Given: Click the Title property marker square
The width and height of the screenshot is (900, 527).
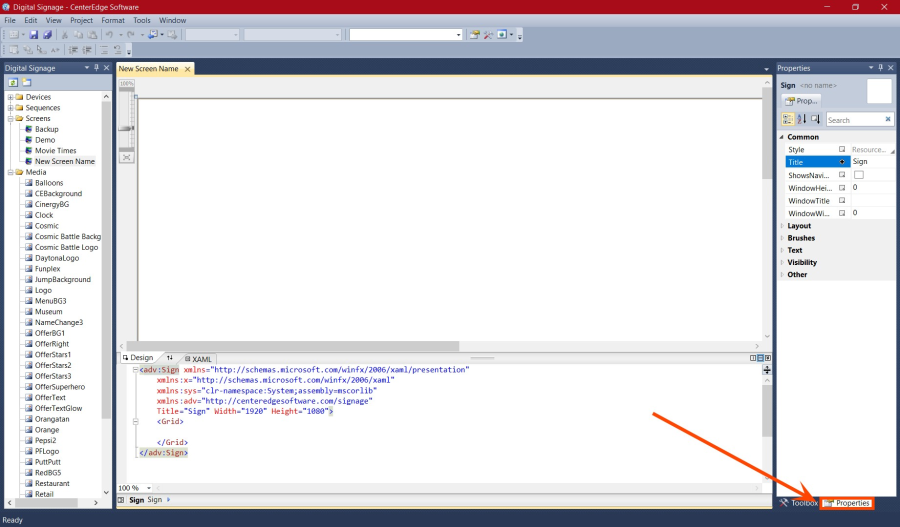Looking at the screenshot, I should (842, 162).
